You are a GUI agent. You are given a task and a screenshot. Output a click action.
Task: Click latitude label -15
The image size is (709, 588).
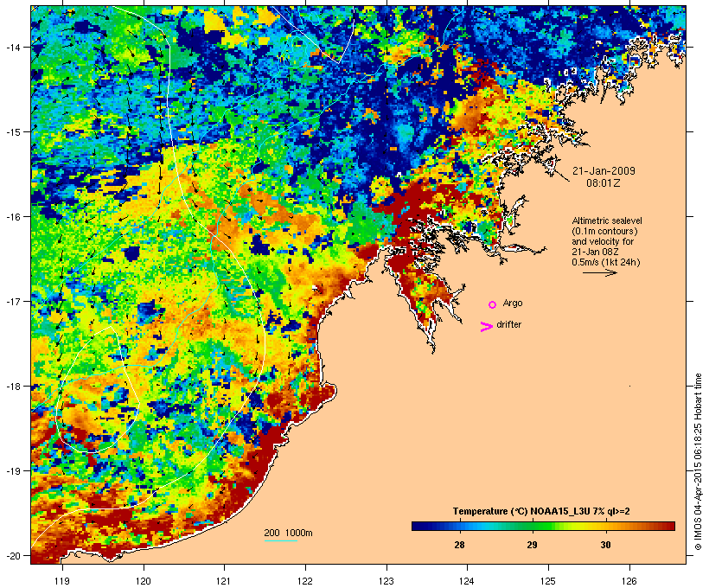(12, 132)
